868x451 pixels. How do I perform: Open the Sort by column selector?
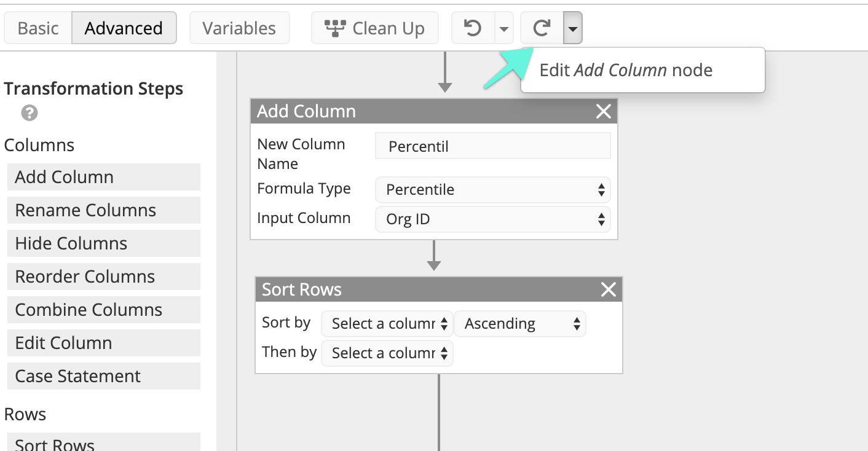(387, 324)
